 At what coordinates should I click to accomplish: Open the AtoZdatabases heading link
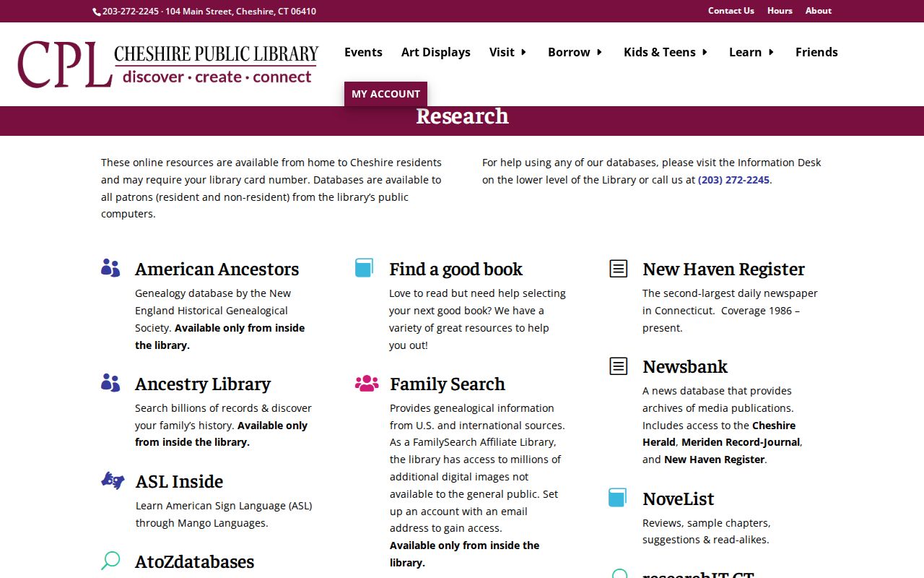pyautogui.click(x=194, y=561)
